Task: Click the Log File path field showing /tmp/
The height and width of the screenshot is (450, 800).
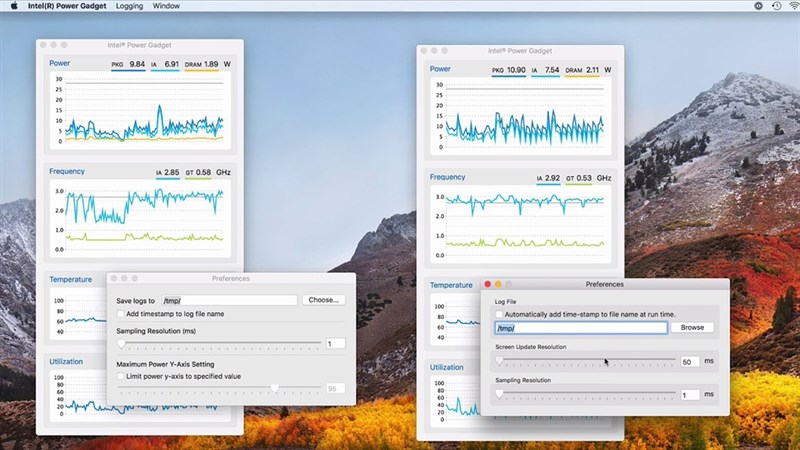Action: coord(581,328)
